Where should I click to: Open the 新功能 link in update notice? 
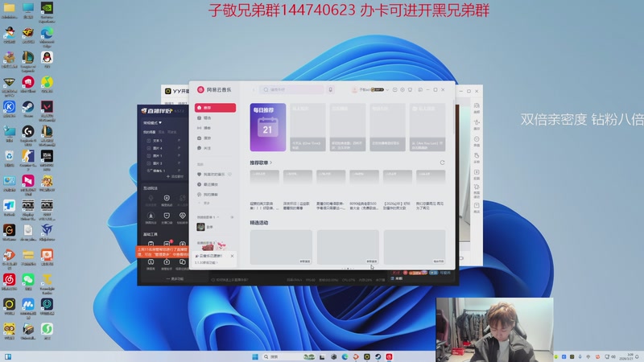tap(207, 262)
